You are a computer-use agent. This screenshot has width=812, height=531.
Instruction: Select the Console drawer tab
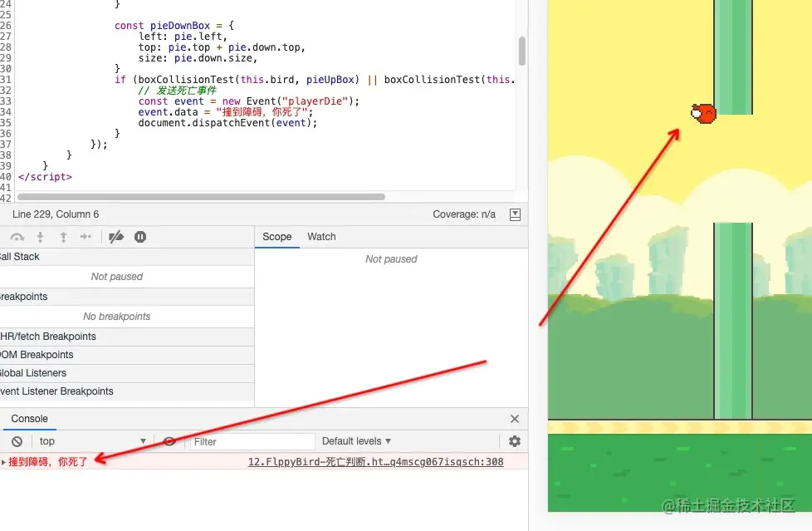[x=30, y=419]
